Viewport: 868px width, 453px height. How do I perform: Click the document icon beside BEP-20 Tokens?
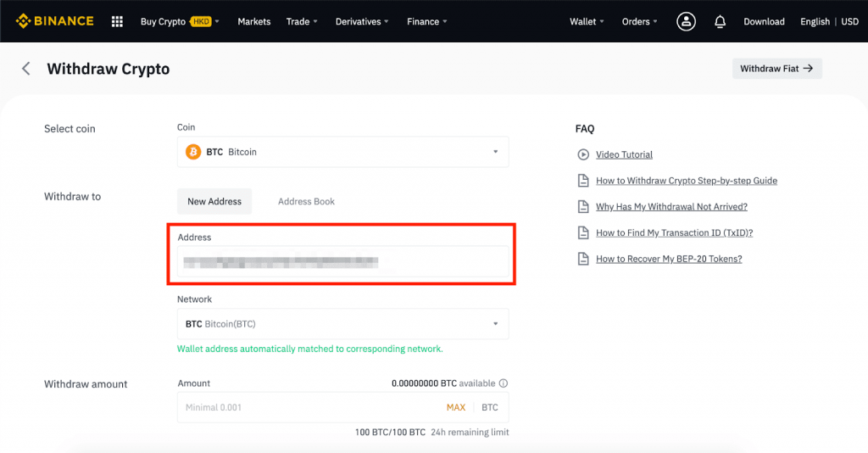point(583,259)
